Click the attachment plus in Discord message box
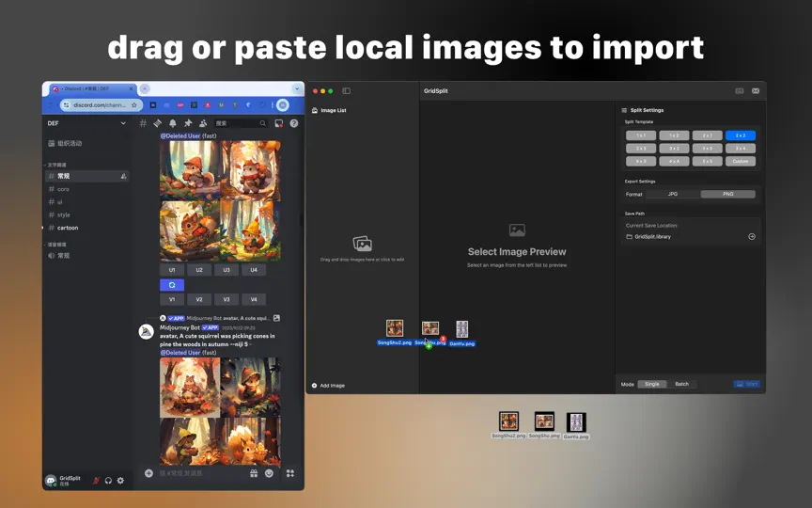812x508 pixels. [x=148, y=473]
